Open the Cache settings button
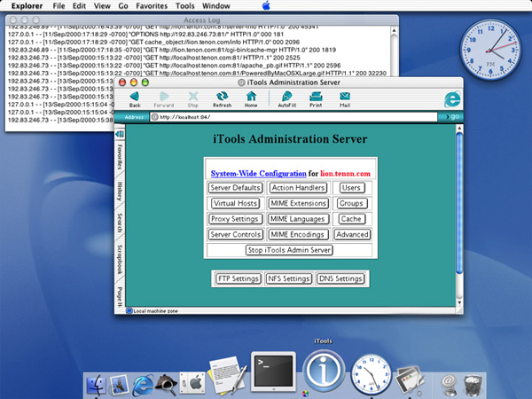Viewport: 532px width, 399px height. [351, 219]
